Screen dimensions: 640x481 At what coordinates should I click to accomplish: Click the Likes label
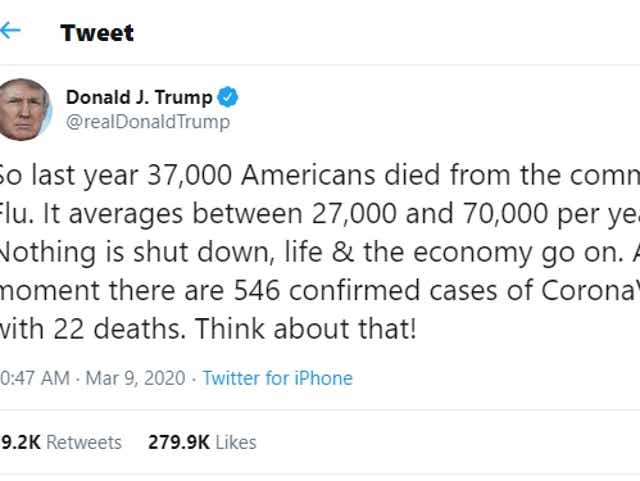[235, 442]
